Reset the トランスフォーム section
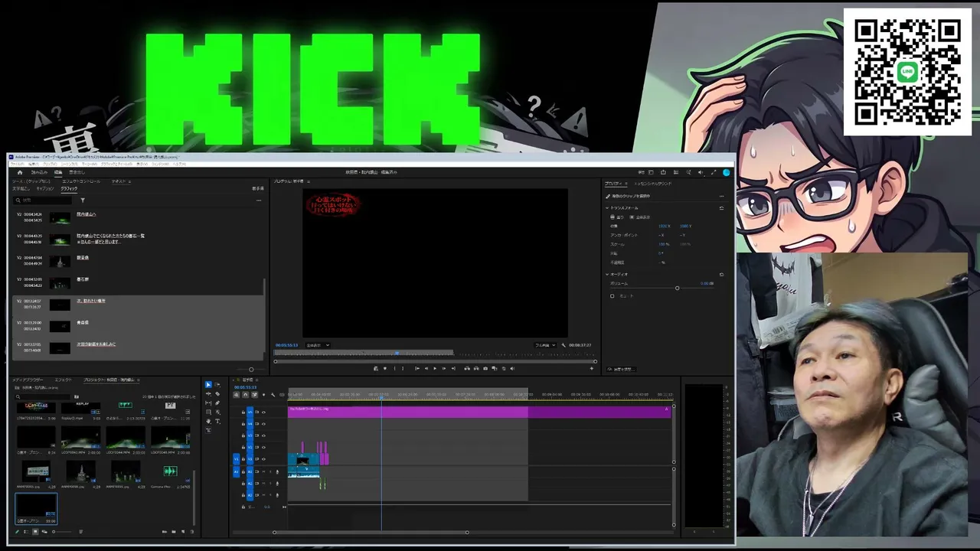 pyautogui.click(x=721, y=207)
